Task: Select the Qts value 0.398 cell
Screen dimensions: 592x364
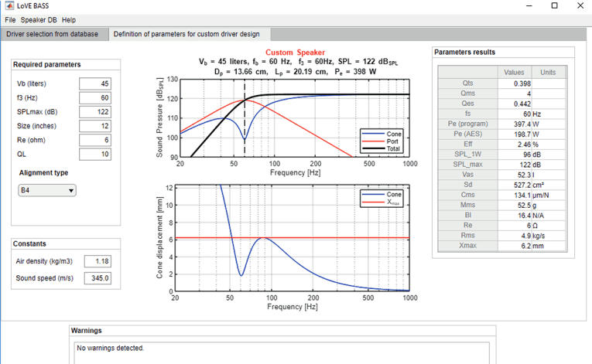Action: (515, 83)
